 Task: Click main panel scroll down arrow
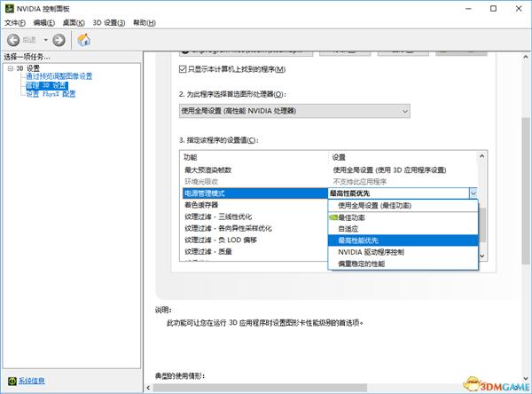526,378
